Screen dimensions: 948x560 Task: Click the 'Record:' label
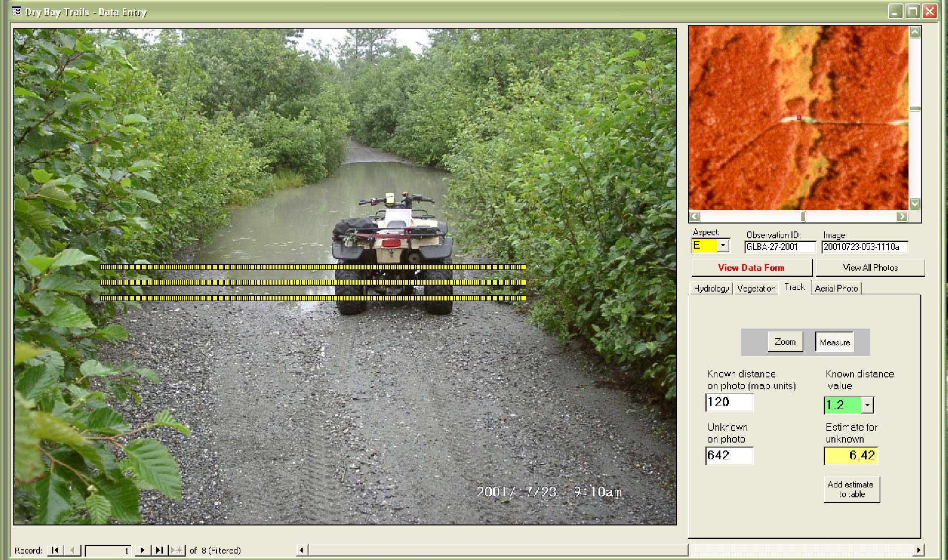tap(29, 550)
